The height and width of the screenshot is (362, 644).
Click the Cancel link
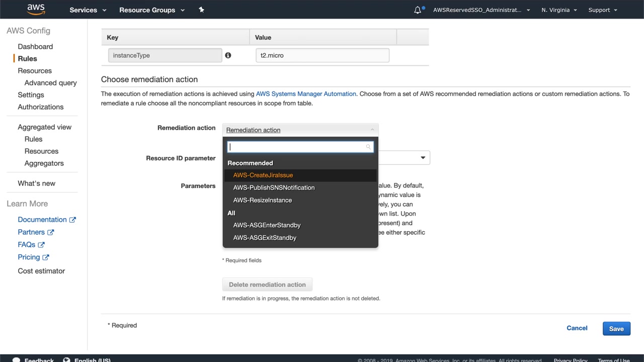577,328
